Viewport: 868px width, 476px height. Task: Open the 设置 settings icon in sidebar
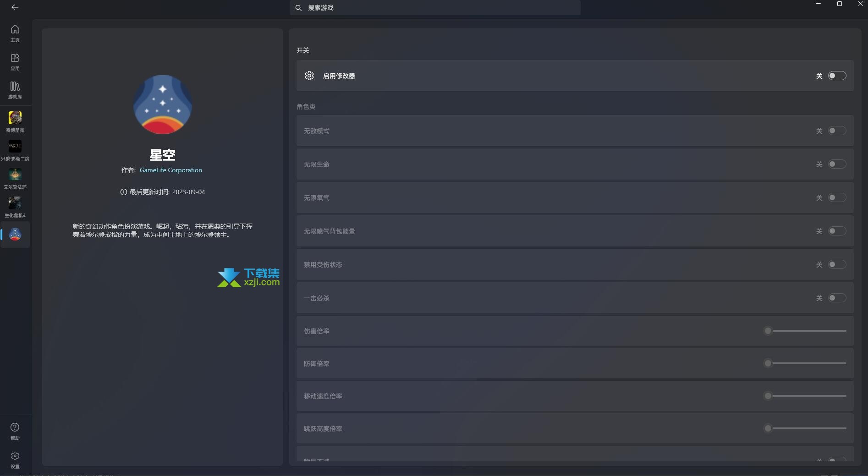[15, 456]
